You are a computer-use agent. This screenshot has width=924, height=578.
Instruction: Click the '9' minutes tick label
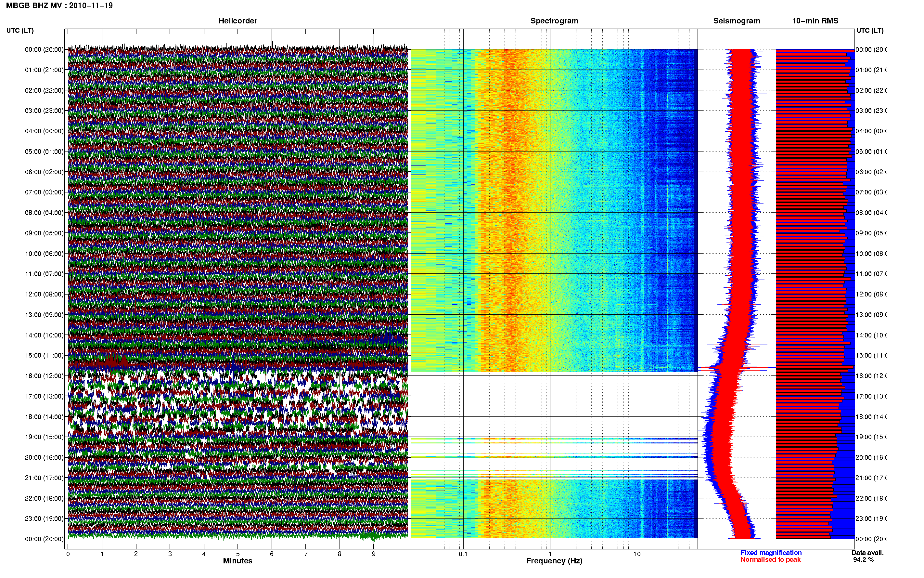click(374, 554)
